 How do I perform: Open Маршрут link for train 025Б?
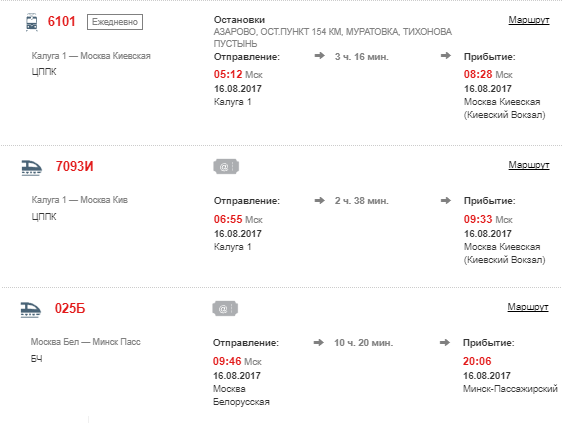[528, 307]
